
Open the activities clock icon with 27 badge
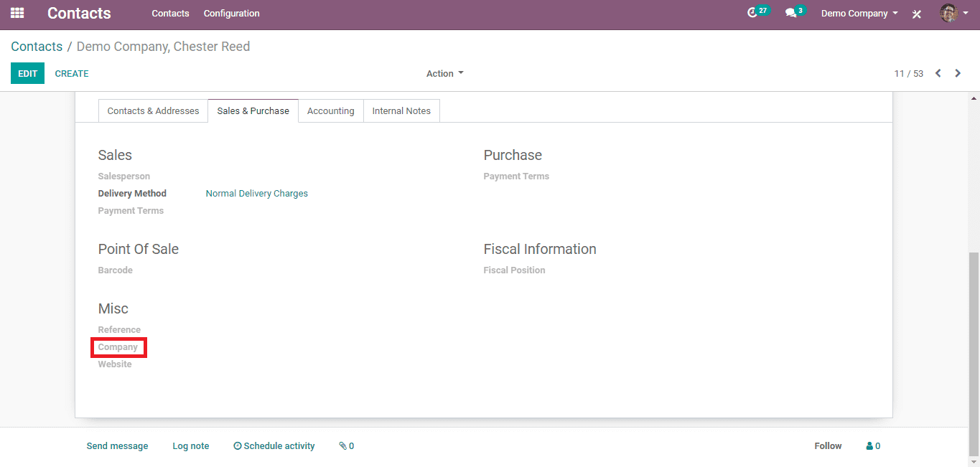[x=757, y=12]
